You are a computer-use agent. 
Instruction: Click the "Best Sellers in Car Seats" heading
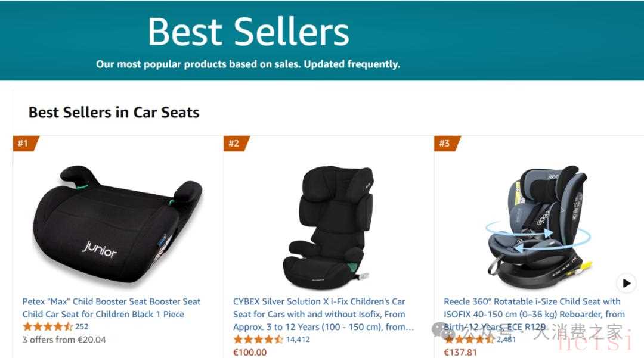click(x=114, y=112)
